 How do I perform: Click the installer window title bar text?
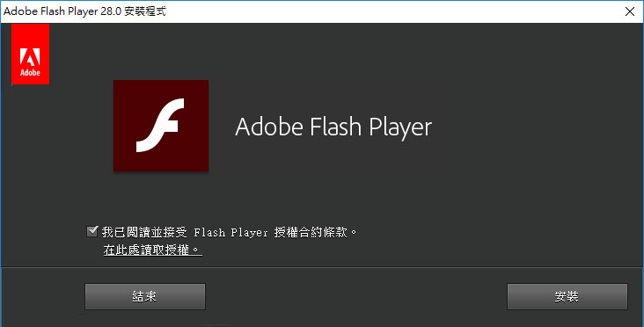[x=84, y=11]
